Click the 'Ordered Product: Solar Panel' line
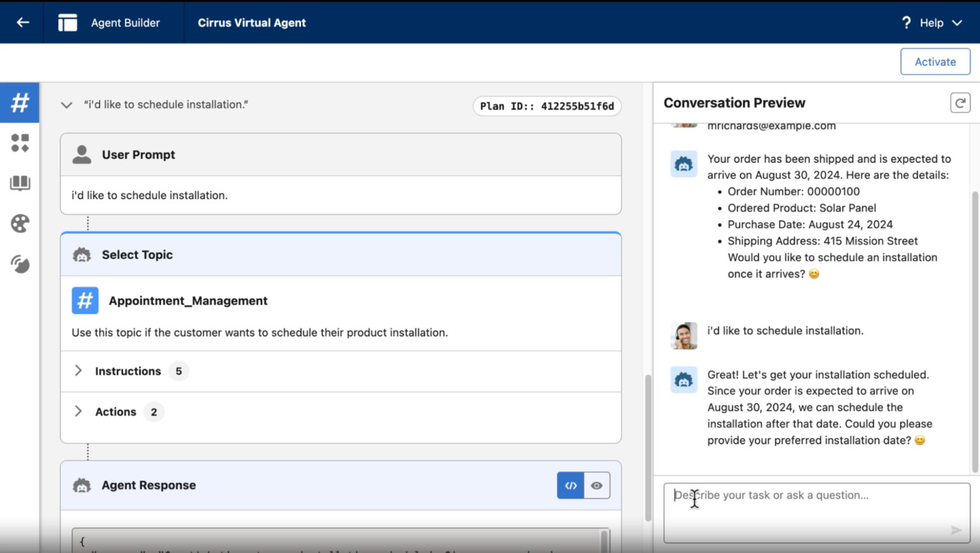Viewport: 980px width, 553px height. [802, 208]
